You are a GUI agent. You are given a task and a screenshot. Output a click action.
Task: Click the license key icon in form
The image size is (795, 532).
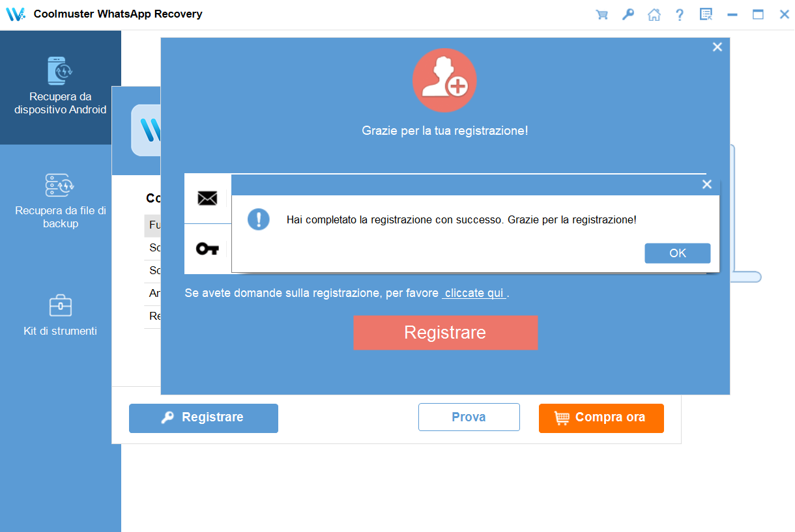207,248
